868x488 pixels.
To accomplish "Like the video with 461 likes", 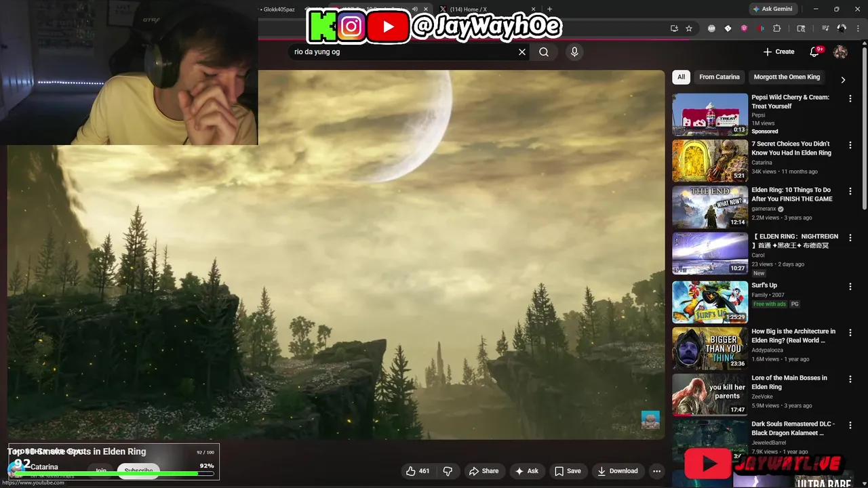I will coord(418,471).
